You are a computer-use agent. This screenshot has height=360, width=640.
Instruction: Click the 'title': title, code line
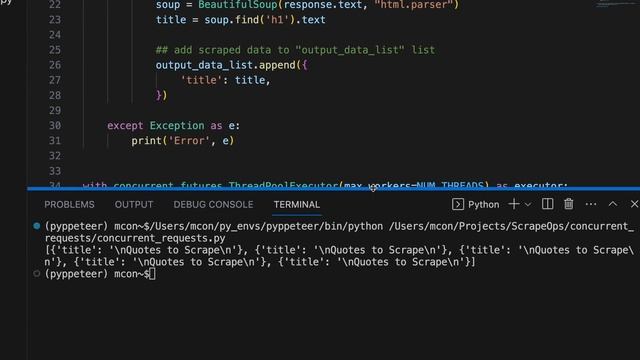pyautogui.click(x=225, y=80)
